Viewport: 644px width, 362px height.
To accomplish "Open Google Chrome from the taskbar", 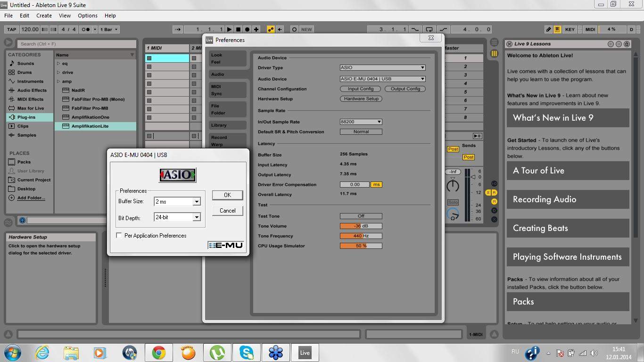I will pyautogui.click(x=159, y=353).
